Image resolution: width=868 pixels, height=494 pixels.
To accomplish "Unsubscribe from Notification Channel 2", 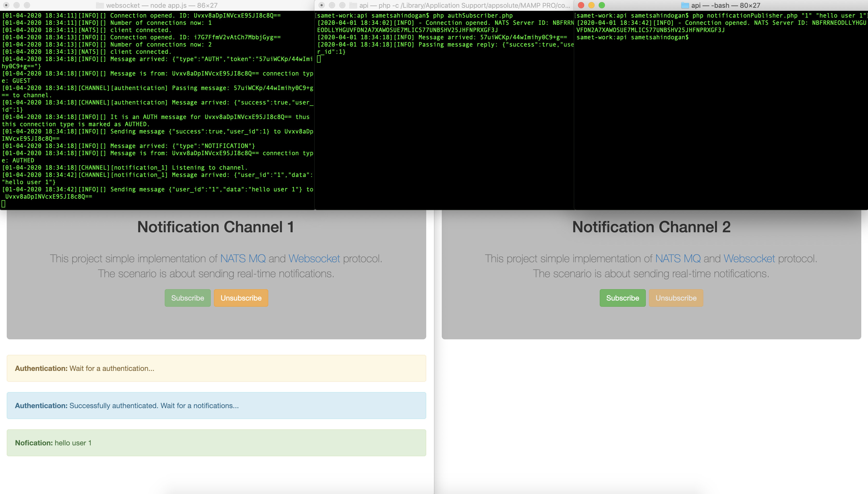I will click(676, 298).
